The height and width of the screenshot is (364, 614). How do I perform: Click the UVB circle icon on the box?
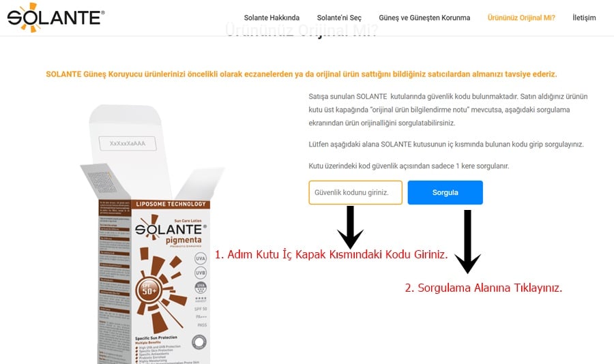[201, 273]
